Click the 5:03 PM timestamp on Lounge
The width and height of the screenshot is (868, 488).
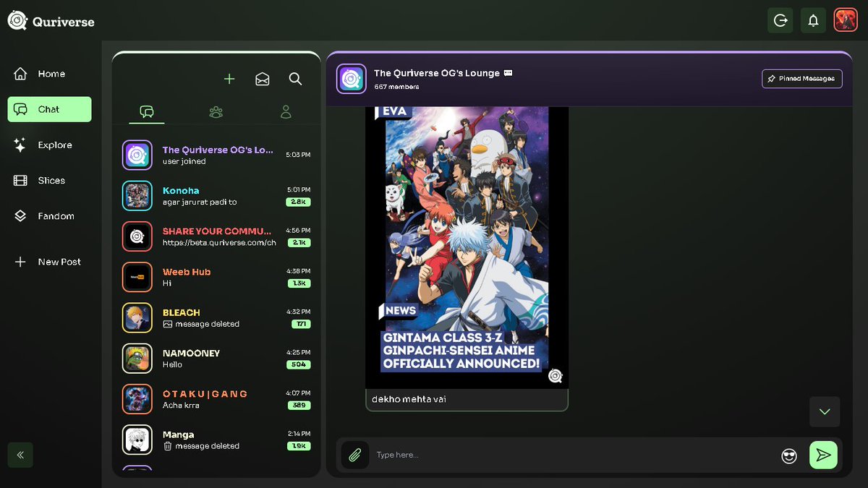pyautogui.click(x=298, y=155)
